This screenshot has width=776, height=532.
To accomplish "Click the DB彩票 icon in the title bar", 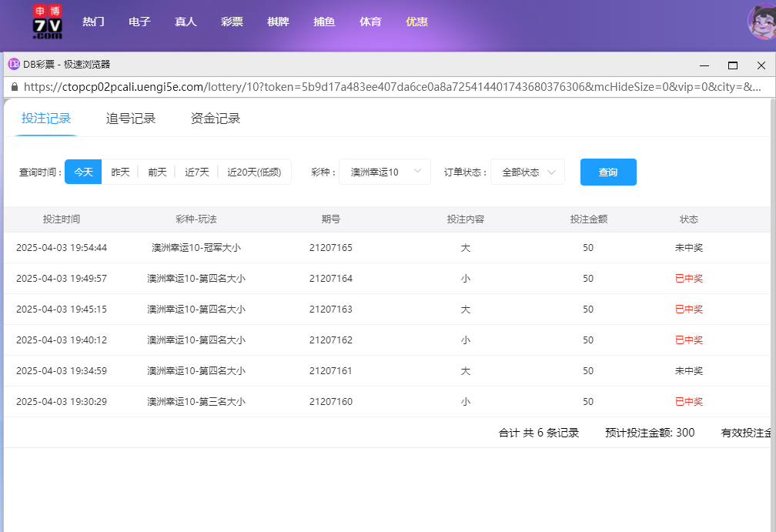I will [x=13, y=65].
